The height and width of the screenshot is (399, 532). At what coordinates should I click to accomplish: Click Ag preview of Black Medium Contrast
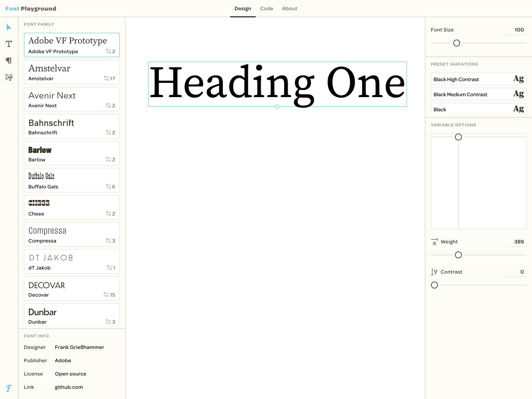[x=518, y=94]
